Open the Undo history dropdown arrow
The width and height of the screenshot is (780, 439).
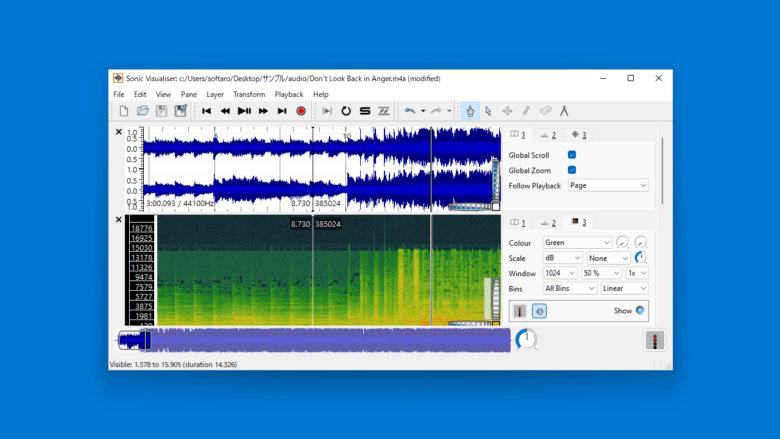[x=423, y=111]
